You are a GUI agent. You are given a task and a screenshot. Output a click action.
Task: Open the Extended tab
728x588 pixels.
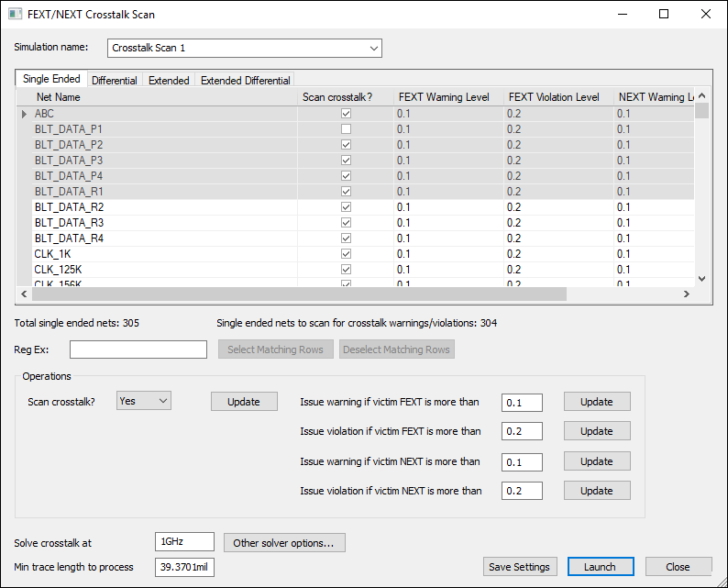pos(169,81)
